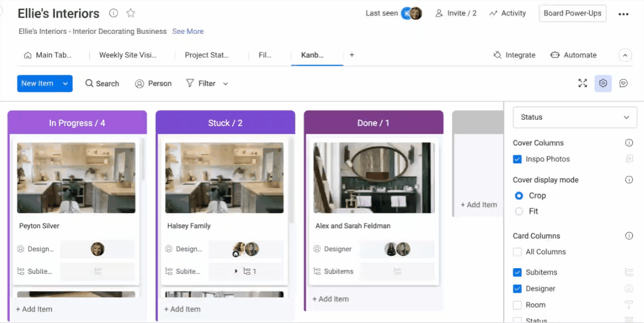Screen dimensions: 644x323
Task: Click the person icon beside Designer checkbox
Action: [629, 289]
